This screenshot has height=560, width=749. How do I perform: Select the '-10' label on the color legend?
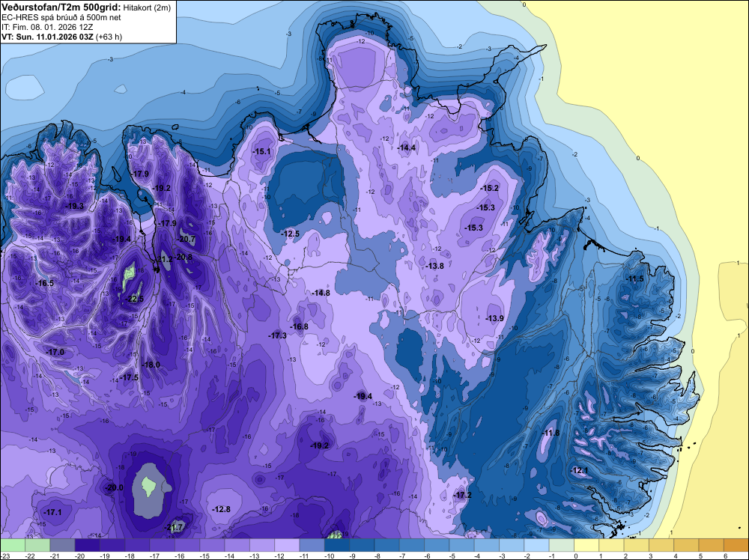(x=329, y=556)
